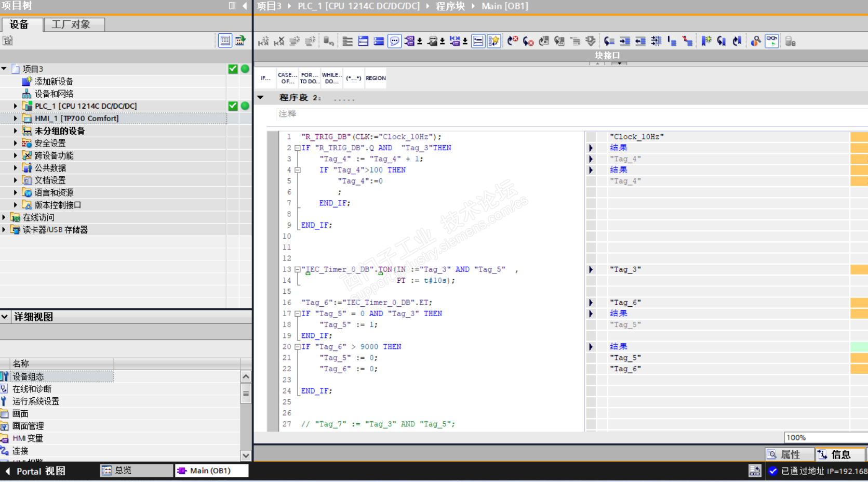Expand the HMI_1 TP700 Comfort node
The width and height of the screenshot is (868, 482).
click(x=16, y=119)
